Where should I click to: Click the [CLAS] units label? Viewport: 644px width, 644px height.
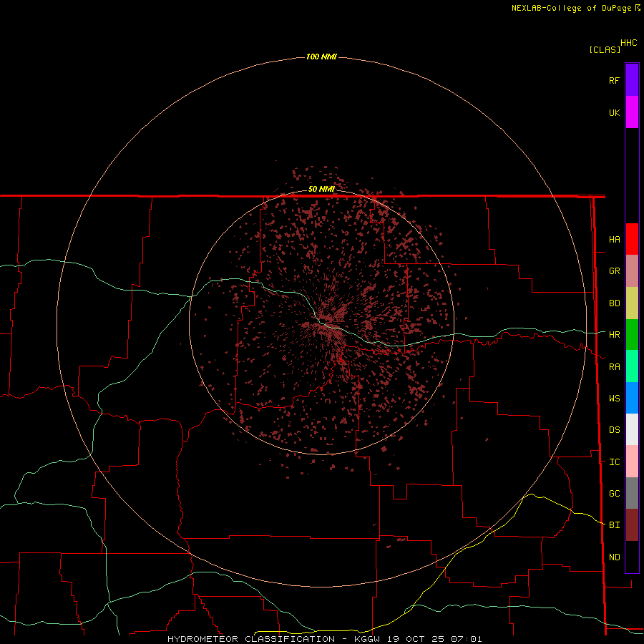pyautogui.click(x=605, y=49)
